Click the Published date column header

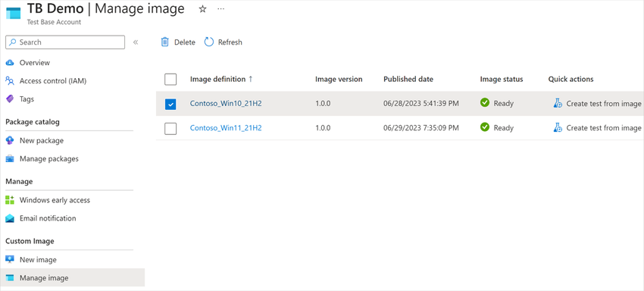coord(408,80)
